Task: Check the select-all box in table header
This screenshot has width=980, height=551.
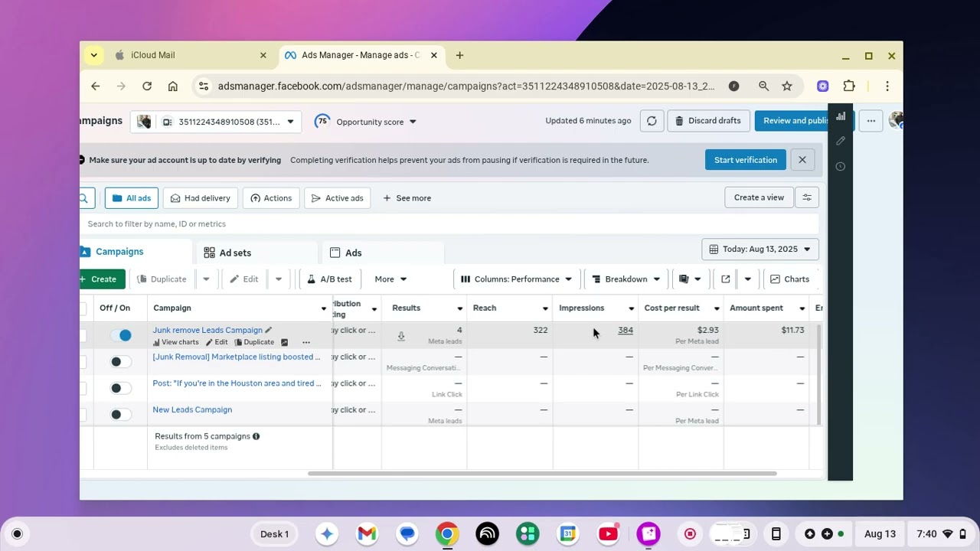Action: tap(83, 308)
